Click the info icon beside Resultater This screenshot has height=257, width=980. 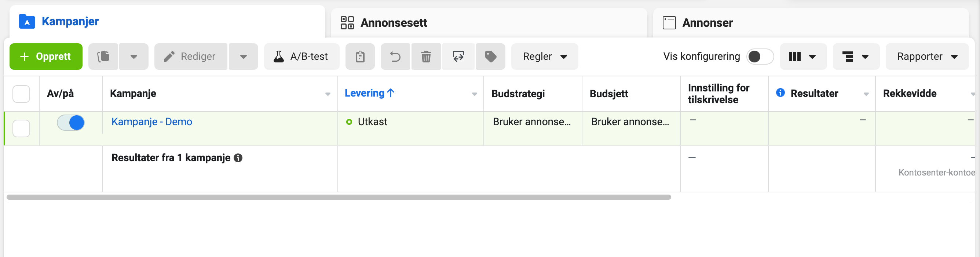tap(780, 93)
